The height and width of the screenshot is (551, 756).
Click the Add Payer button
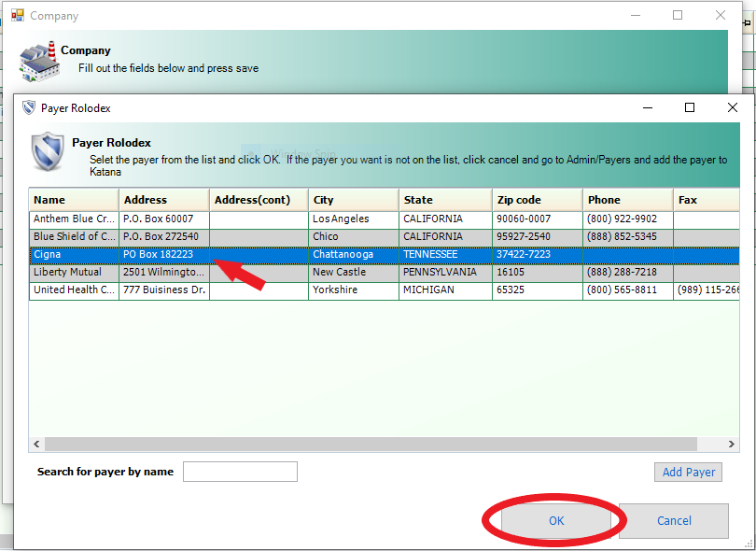pyautogui.click(x=688, y=472)
